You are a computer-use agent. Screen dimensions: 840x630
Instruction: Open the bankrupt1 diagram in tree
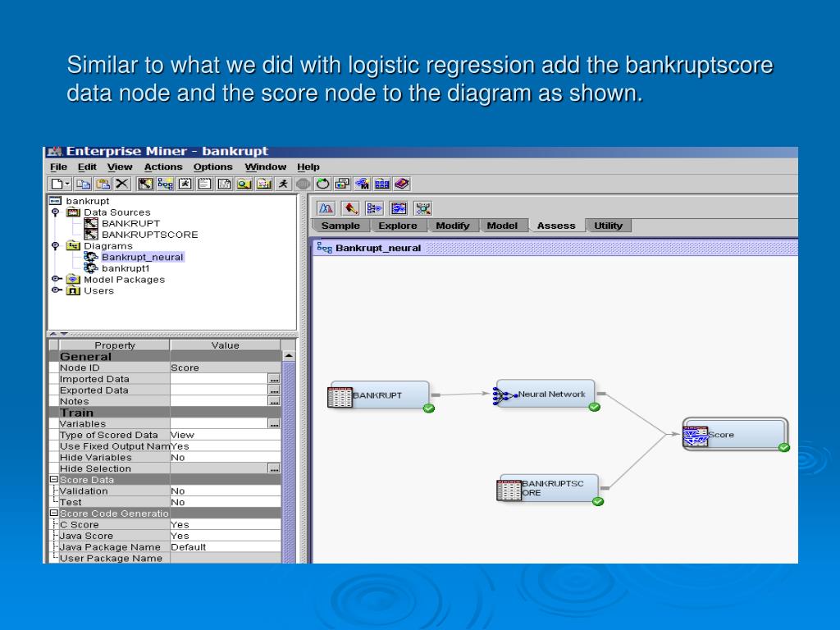(126, 268)
